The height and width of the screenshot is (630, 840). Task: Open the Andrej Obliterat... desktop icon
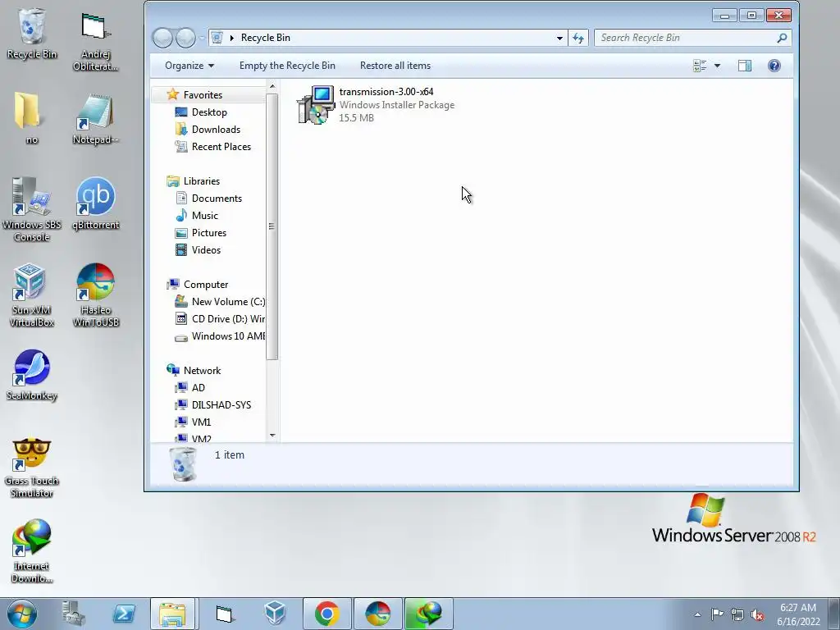[95, 42]
